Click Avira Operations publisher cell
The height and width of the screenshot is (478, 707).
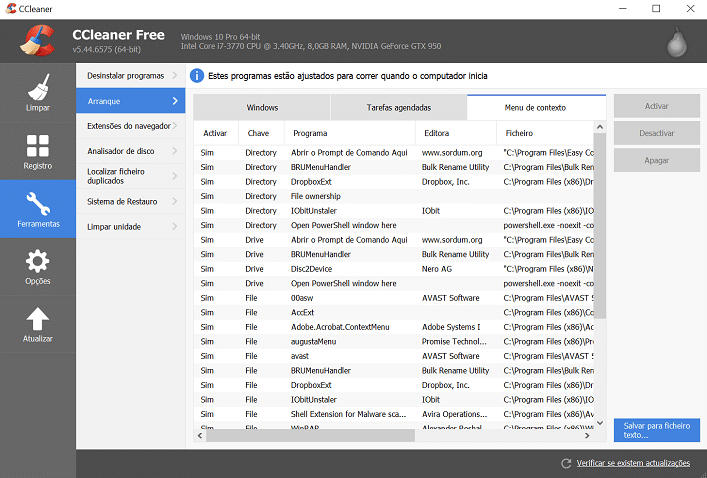point(454,414)
